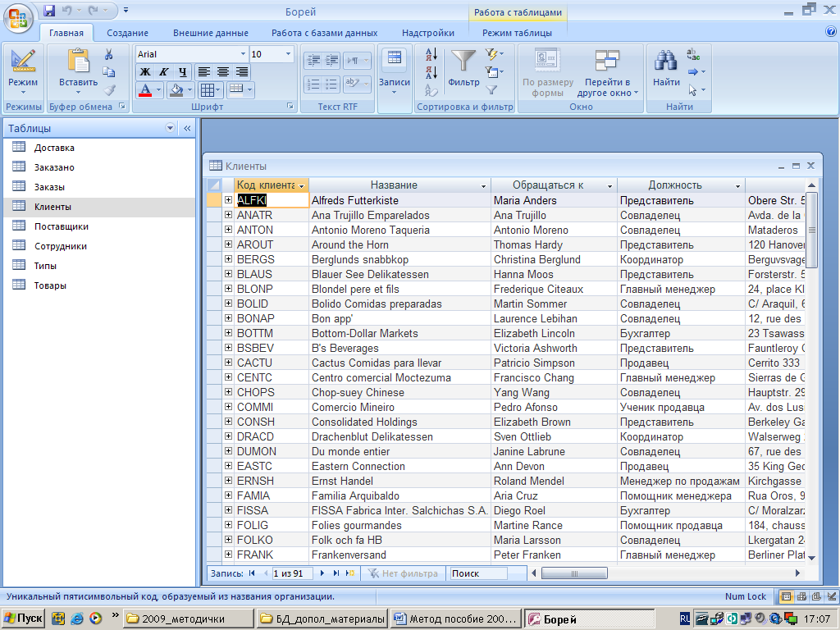Click the Поиск search field

(x=478, y=573)
